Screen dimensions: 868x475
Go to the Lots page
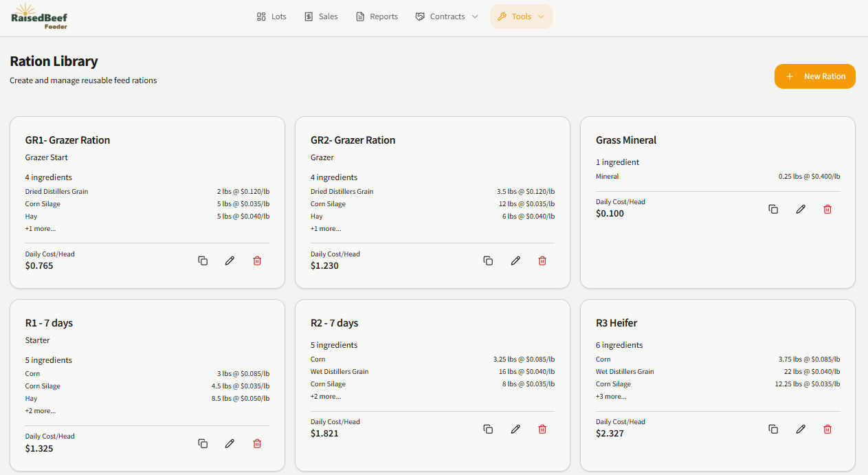271,16
